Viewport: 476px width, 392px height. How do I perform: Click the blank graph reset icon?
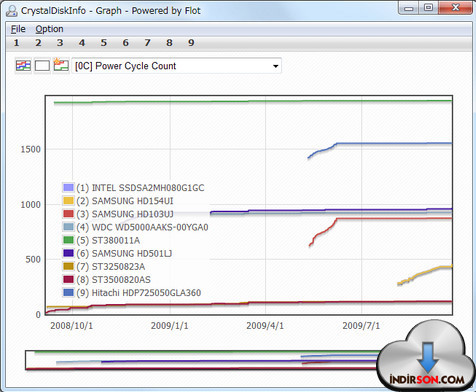(x=42, y=65)
